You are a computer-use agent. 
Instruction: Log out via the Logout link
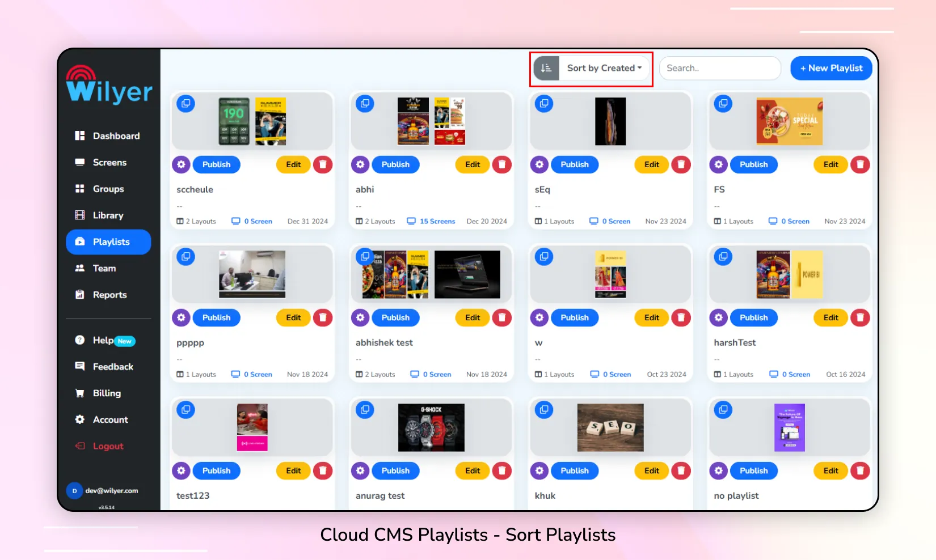(x=108, y=446)
